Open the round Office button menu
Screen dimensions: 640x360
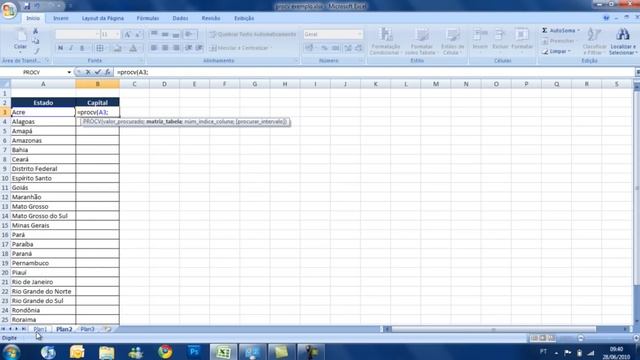click(x=9, y=9)
